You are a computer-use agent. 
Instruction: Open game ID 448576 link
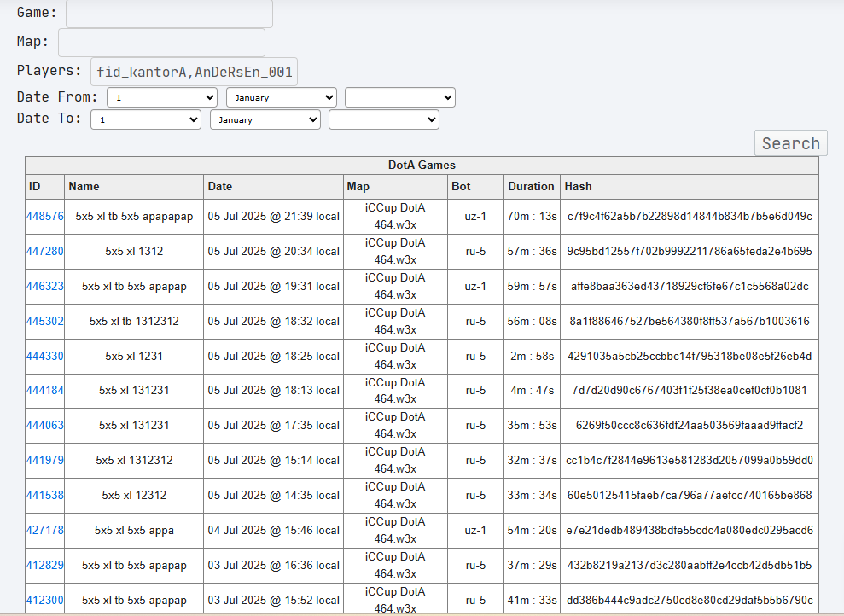(x=44, y=216)
